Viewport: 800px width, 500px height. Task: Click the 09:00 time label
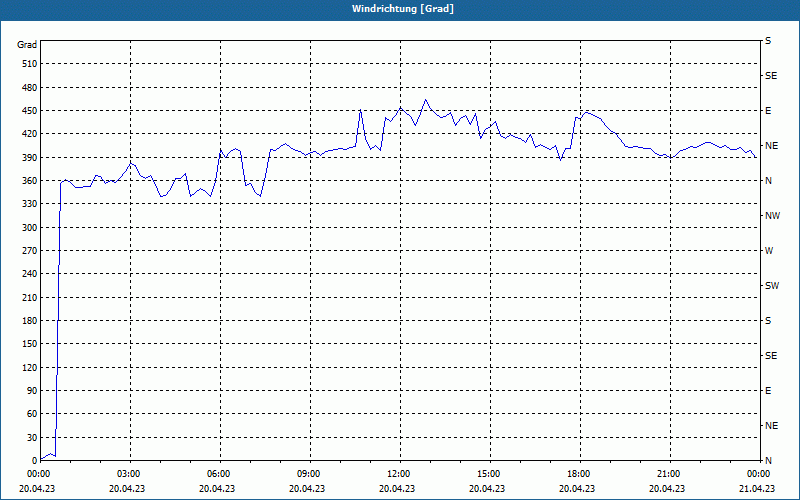(307, 474)
